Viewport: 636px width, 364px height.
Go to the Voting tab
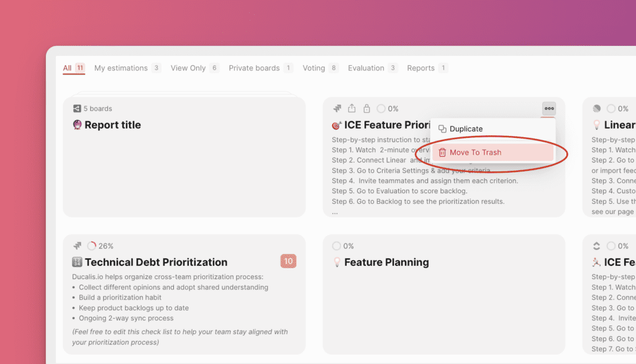tap(314, 68)
